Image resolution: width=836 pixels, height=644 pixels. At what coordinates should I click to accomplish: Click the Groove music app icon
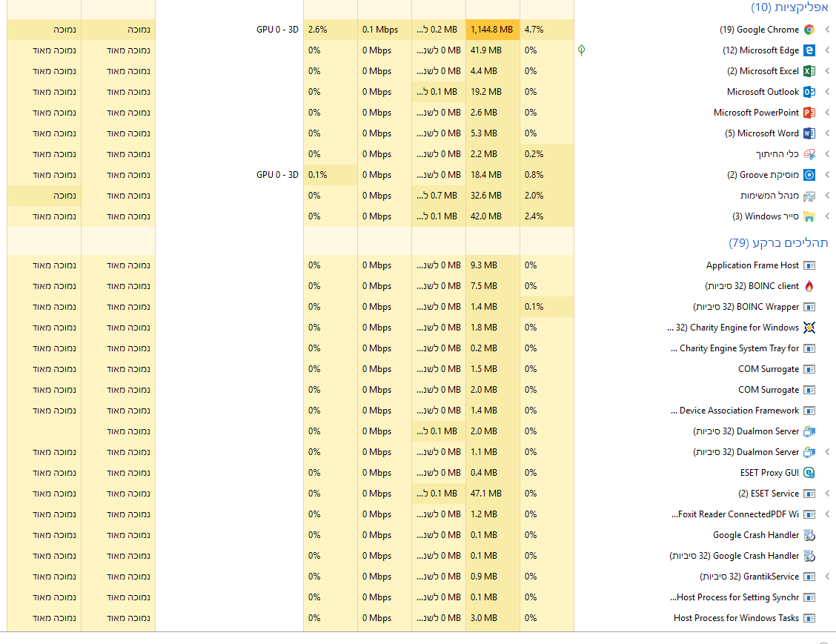(x=809, y=175)
